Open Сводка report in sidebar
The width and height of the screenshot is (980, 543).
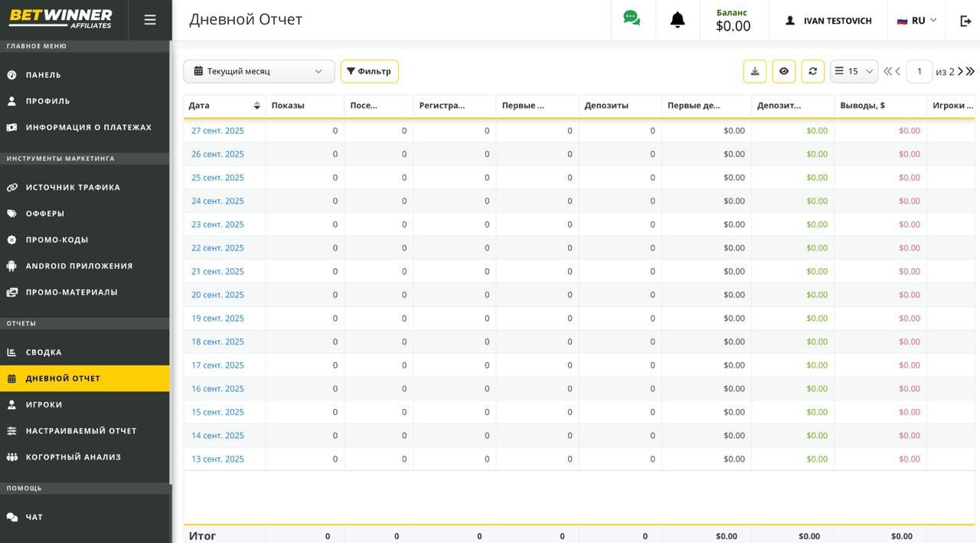pos(44,352)
